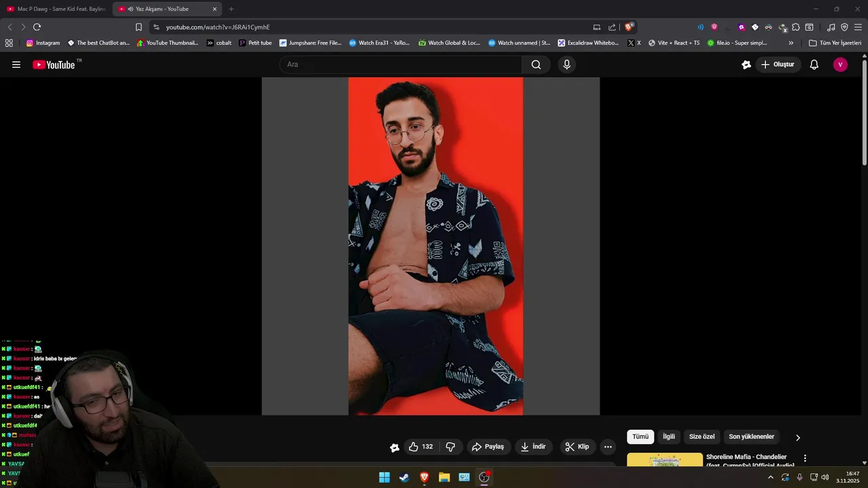Create a clip with 'Klip'
The height and width of the screenshot is (488, 868).
[577, 447]
